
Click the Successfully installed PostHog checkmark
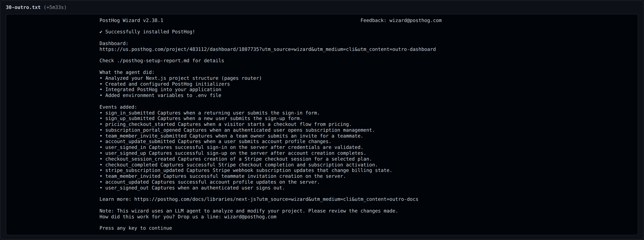tap(101, 32)
